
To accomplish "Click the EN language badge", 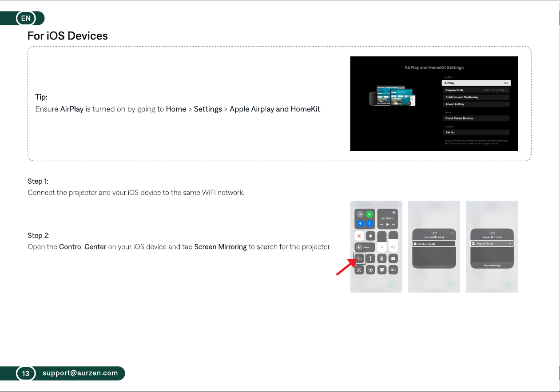I will 26,18.
